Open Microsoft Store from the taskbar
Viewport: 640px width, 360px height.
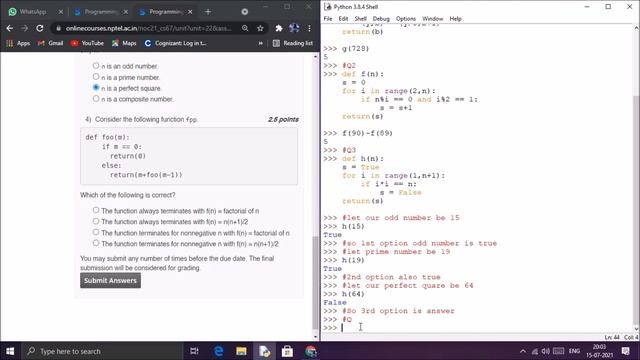287,351
